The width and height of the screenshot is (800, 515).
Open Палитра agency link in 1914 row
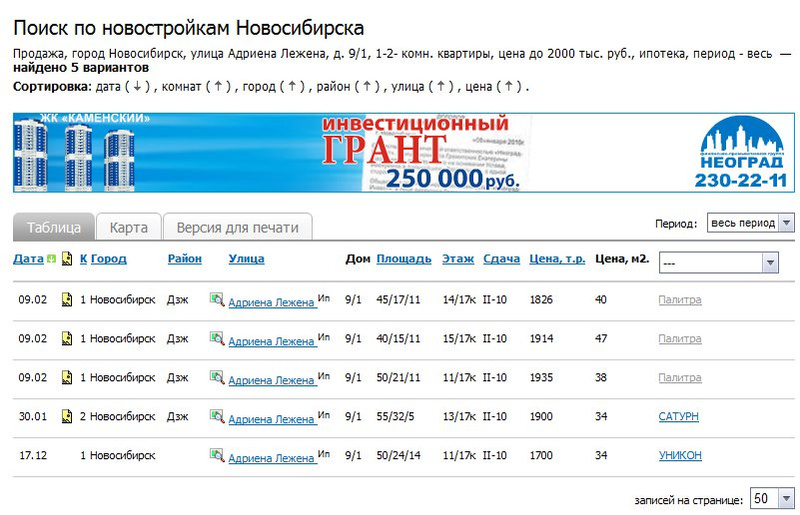(x=680, y=338)
